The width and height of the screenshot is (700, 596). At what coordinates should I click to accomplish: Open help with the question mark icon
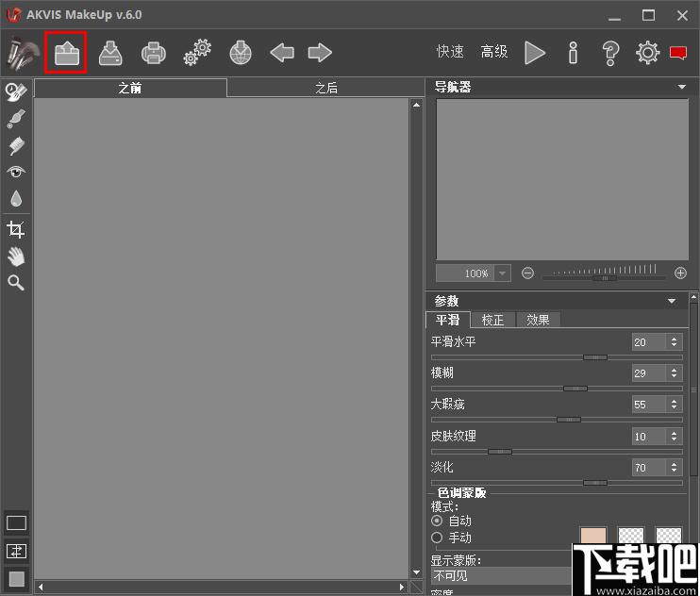point(610,53)
